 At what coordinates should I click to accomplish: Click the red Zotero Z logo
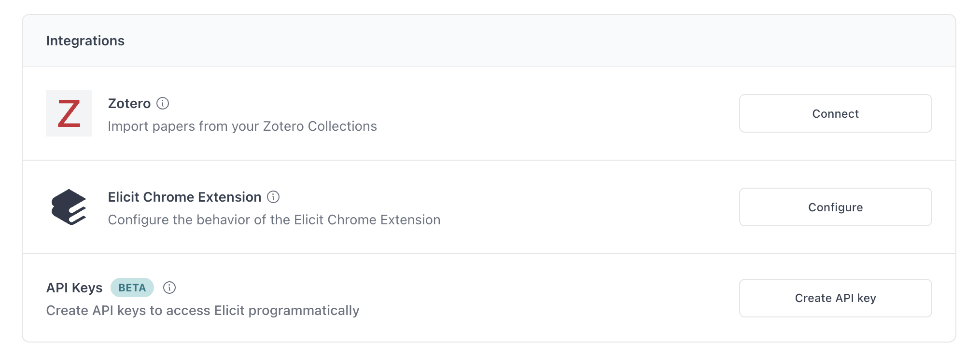pyautogui.click(x=69, y=113)
